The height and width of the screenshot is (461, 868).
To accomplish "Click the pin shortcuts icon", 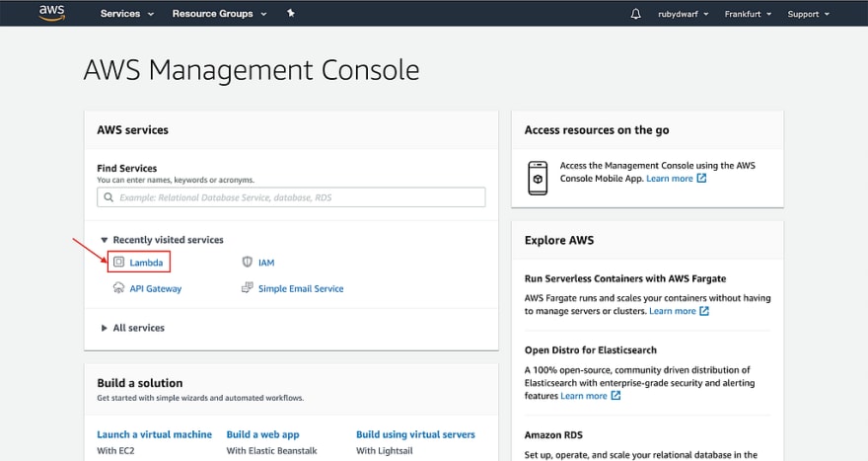I will pyautogui.click(x=291, y=13).
